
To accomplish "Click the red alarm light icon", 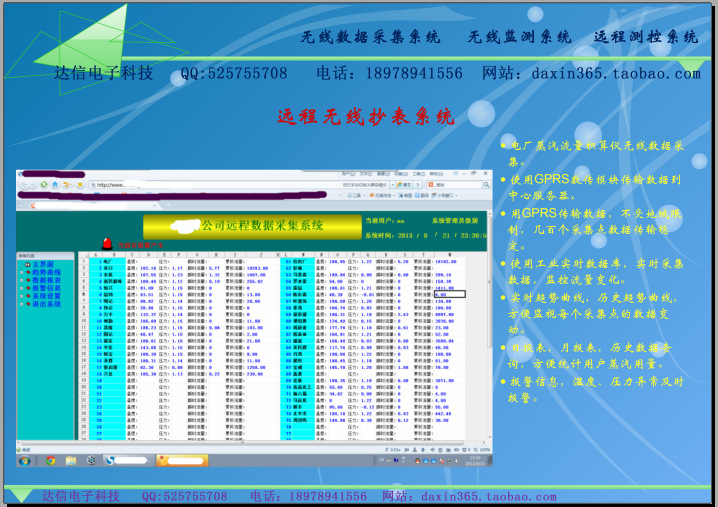I will coord(107,243).
